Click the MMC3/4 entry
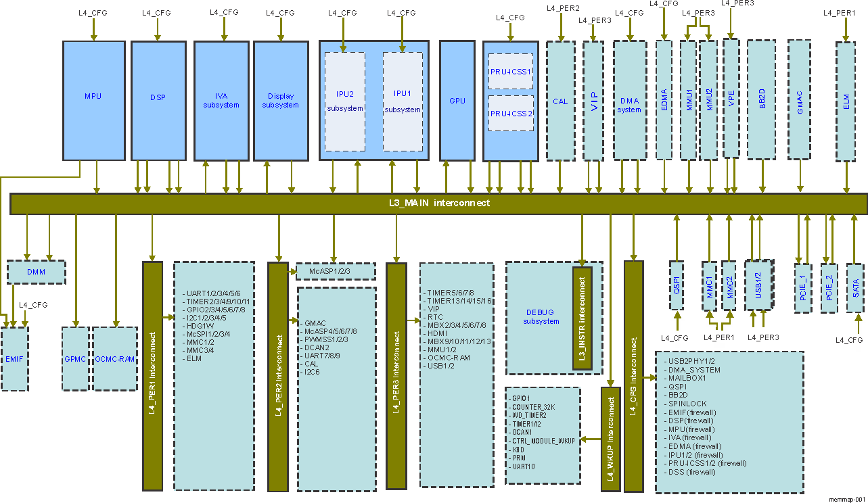This screenshot has width=868, height=503. pyautogui.click(x=200, y=350)
